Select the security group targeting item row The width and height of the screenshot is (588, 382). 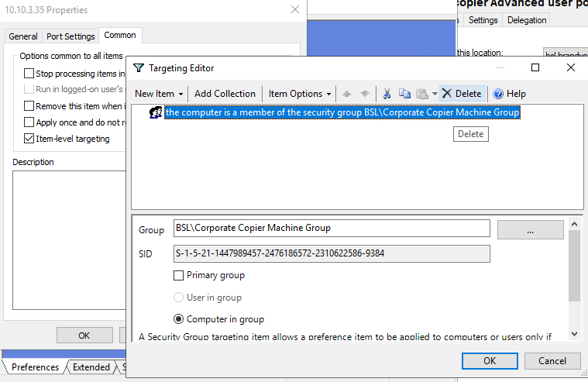tap(342, 112)
